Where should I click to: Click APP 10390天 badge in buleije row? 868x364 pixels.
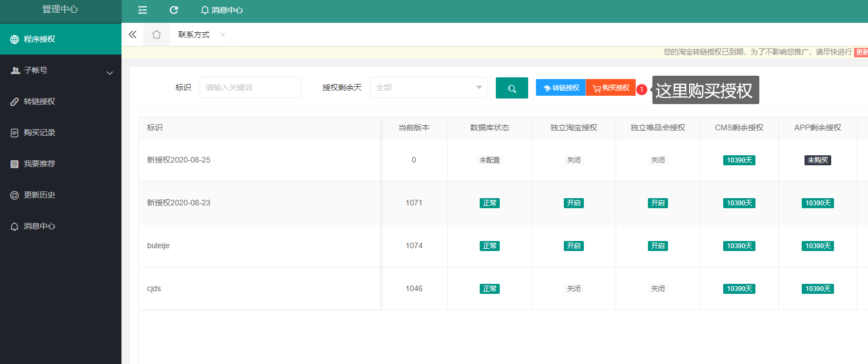click(818, 245)
